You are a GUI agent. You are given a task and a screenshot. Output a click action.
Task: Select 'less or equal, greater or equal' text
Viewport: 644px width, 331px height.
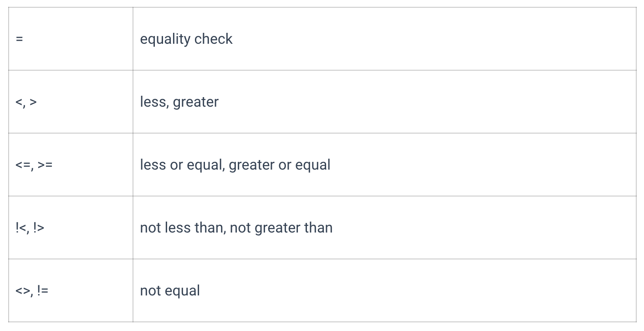pos(235,165)
